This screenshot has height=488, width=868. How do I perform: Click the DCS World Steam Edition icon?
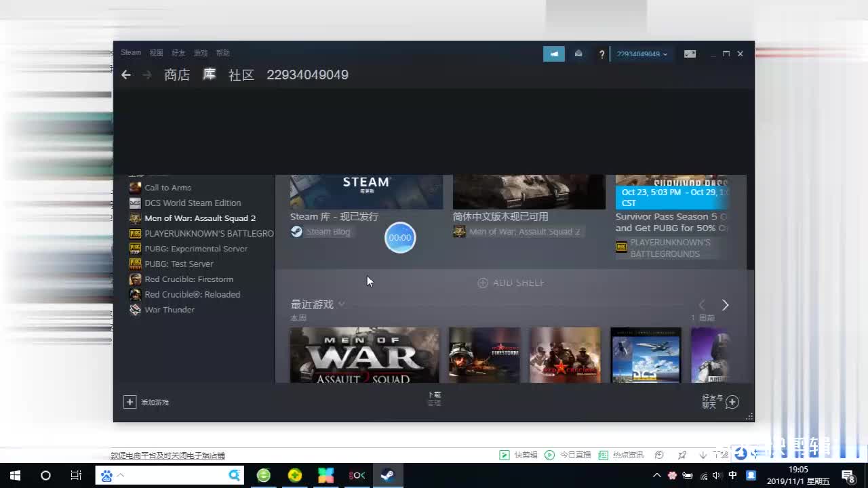pos(135,203)
